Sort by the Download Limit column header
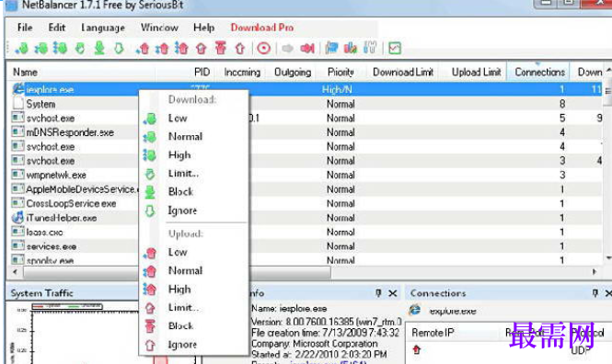 coord(403,72)
